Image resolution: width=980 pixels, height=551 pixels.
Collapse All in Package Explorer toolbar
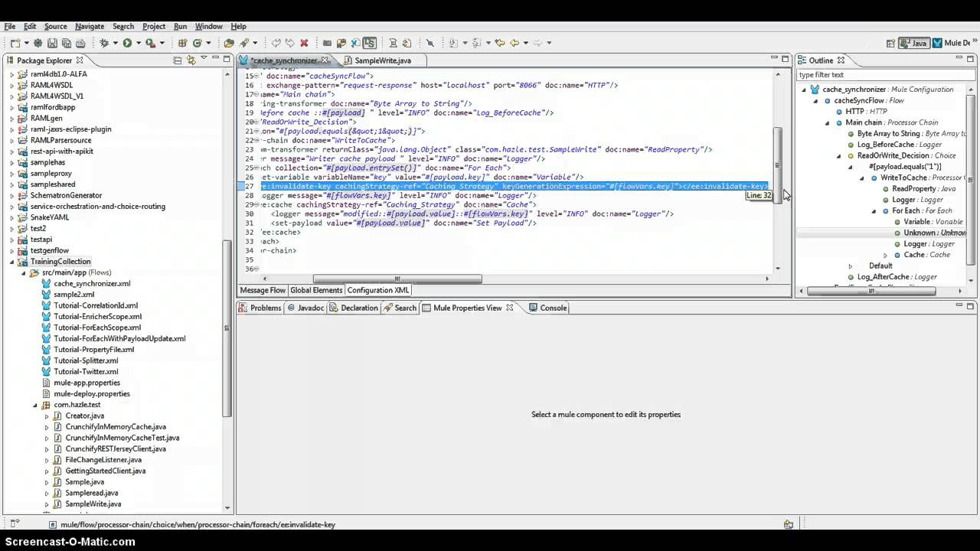point(178,60)
